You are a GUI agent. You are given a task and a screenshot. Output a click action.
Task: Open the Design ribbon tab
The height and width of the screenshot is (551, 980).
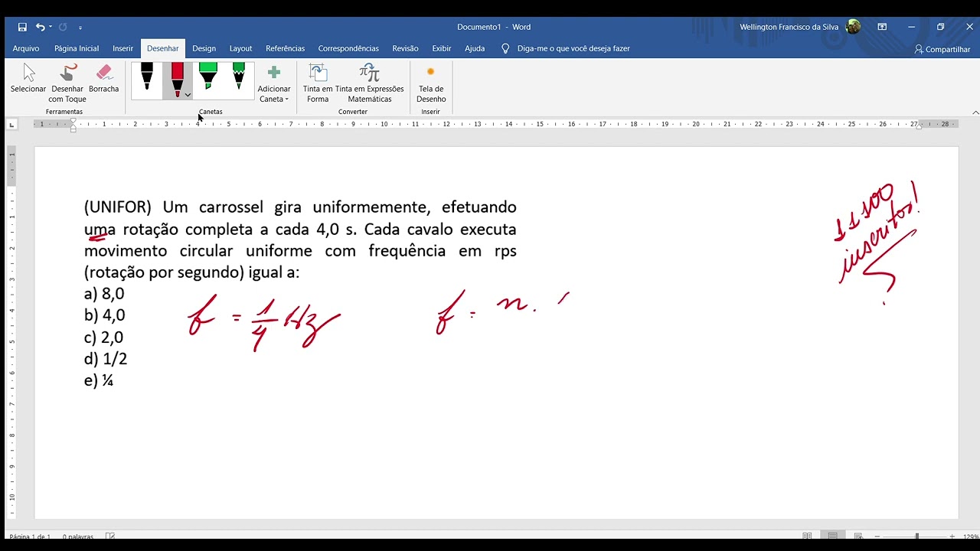click(x=204, y=48)
